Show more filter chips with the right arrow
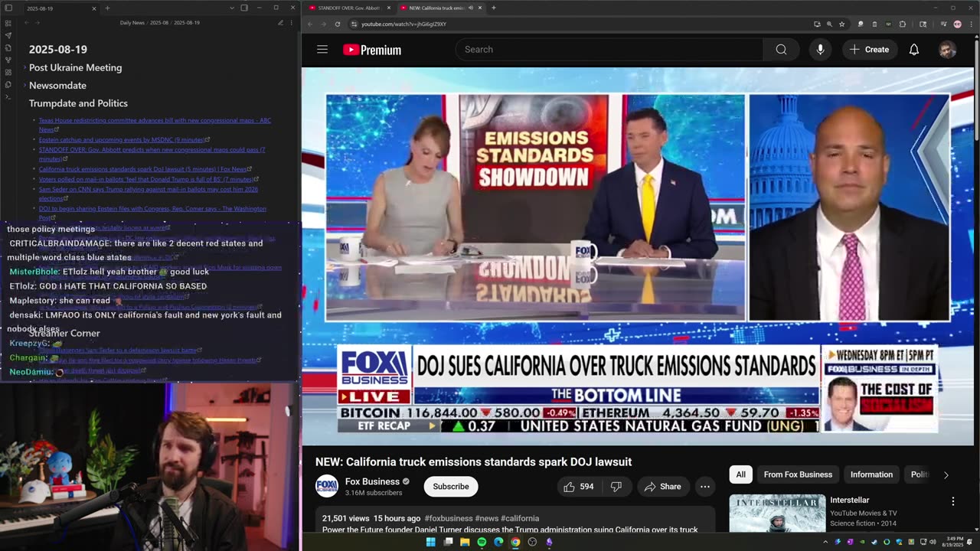 click(946, 474)
